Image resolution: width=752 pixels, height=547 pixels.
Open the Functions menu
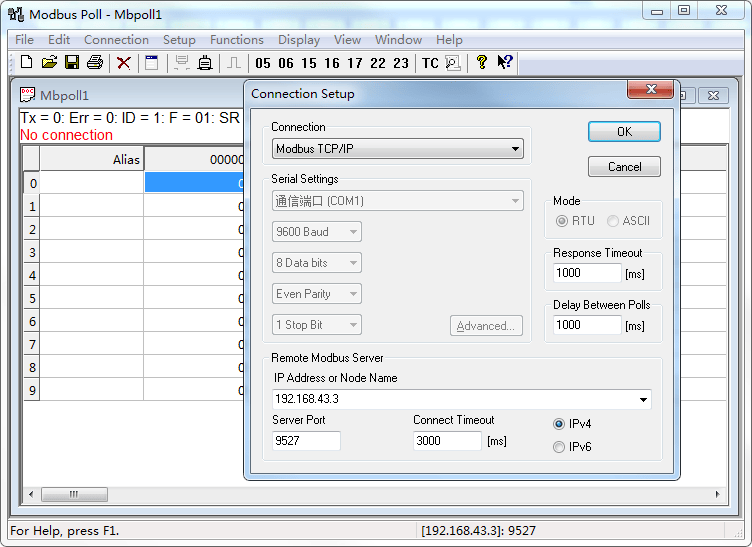coord(237,40)
